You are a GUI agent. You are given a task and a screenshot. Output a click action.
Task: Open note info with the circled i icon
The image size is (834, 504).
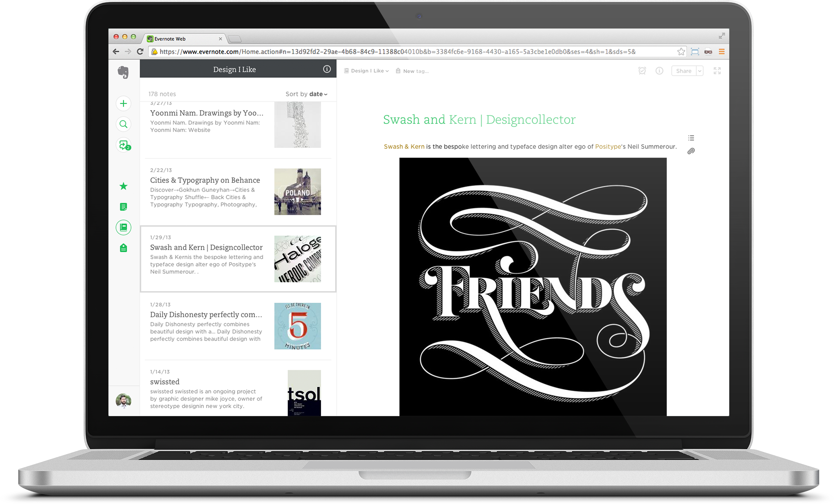(x=659, y=71)
